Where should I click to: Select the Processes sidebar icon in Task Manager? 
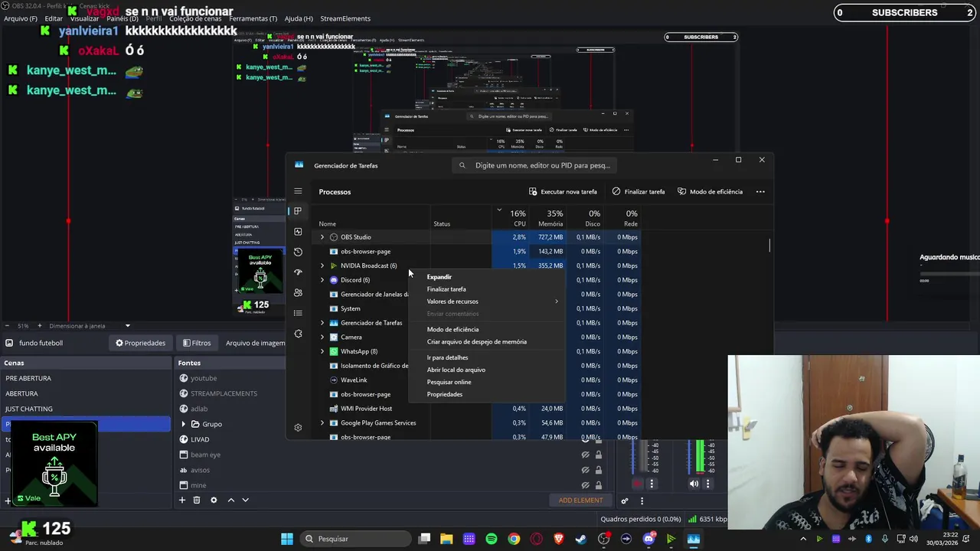(x=298, y=211)
